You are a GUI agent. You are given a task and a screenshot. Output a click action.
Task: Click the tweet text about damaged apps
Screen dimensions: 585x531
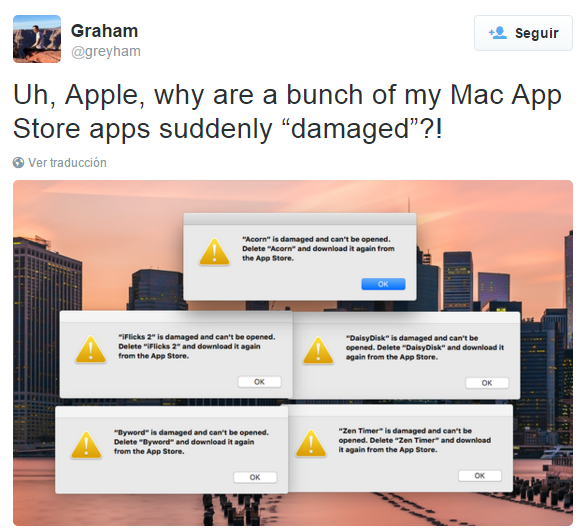[x=287, y=112]
